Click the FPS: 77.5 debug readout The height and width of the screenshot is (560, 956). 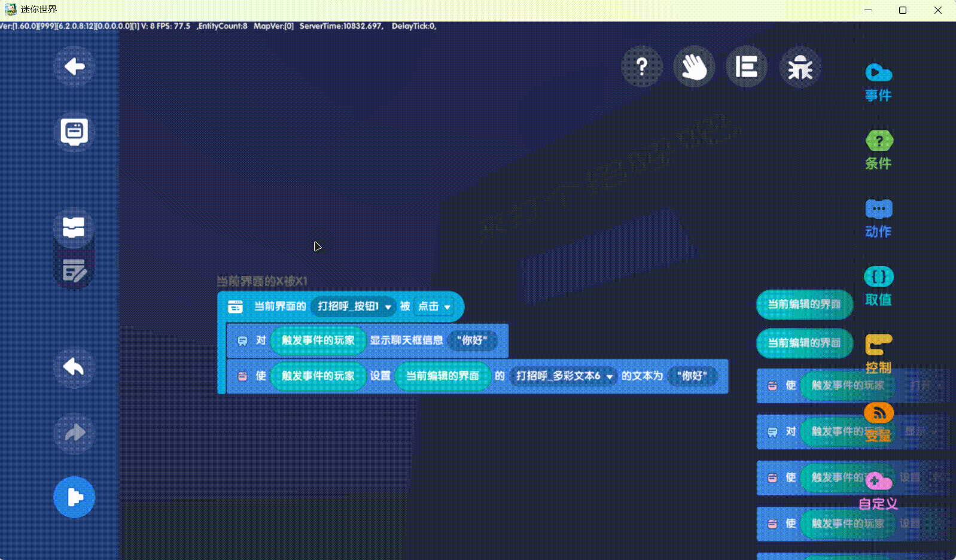tap(173, 26)
